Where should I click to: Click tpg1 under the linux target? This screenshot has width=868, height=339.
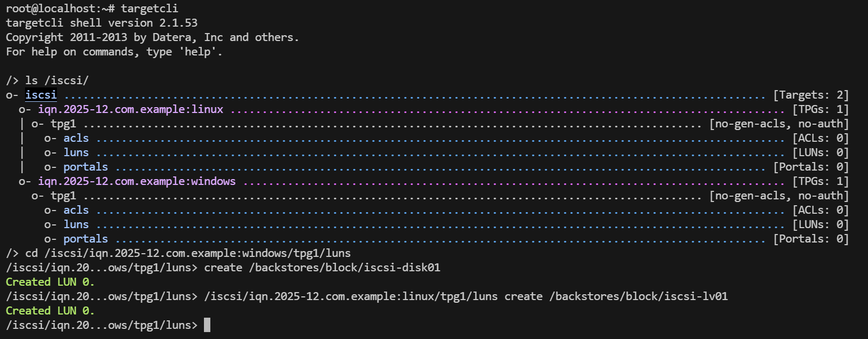coord(63,124)
